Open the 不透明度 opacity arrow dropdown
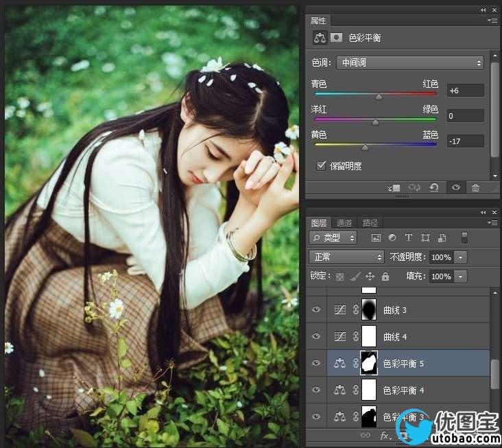The image size is (502, 448). click(x=460, y=257)
